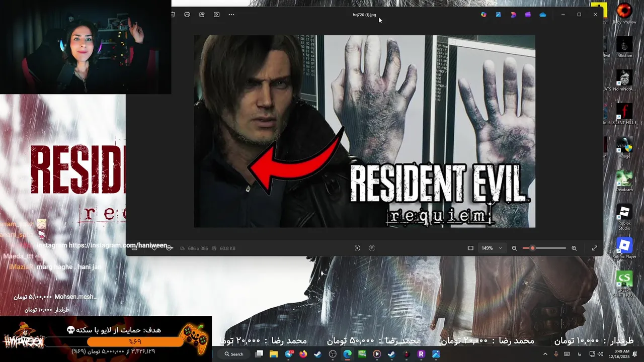This screenshot has width=644, height=362.
Task: Click the 60.8 KB file size label
Action: [227, 248]
